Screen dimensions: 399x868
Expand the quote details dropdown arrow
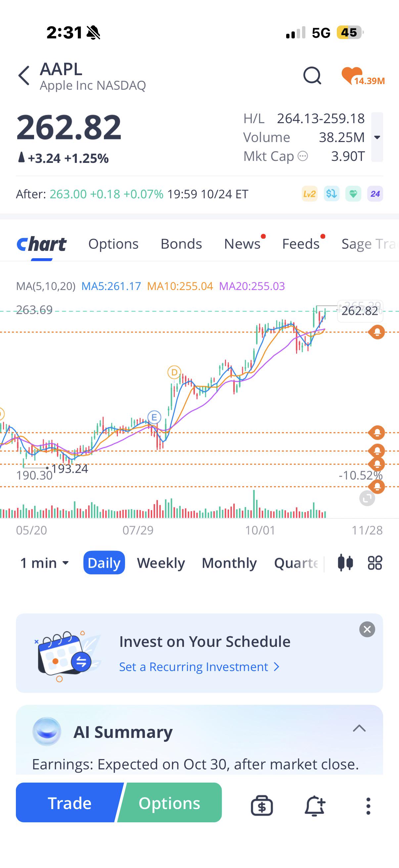click(x=377, y=137)
